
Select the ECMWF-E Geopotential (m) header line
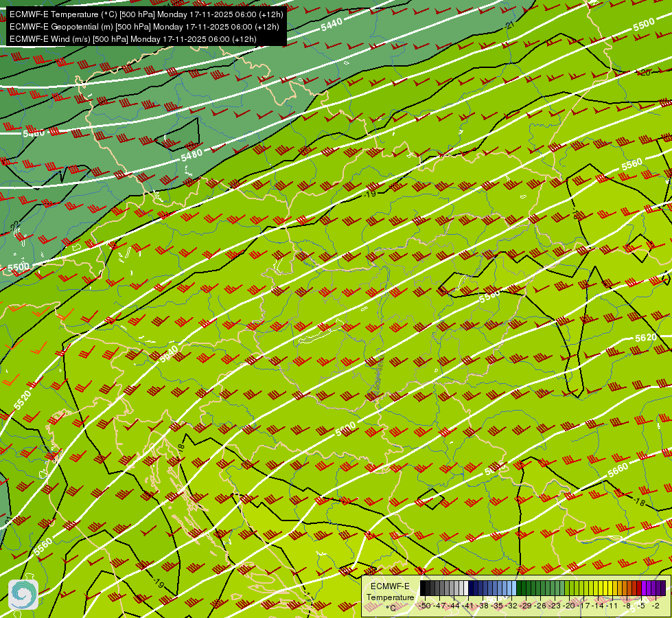tap(144, 27)
